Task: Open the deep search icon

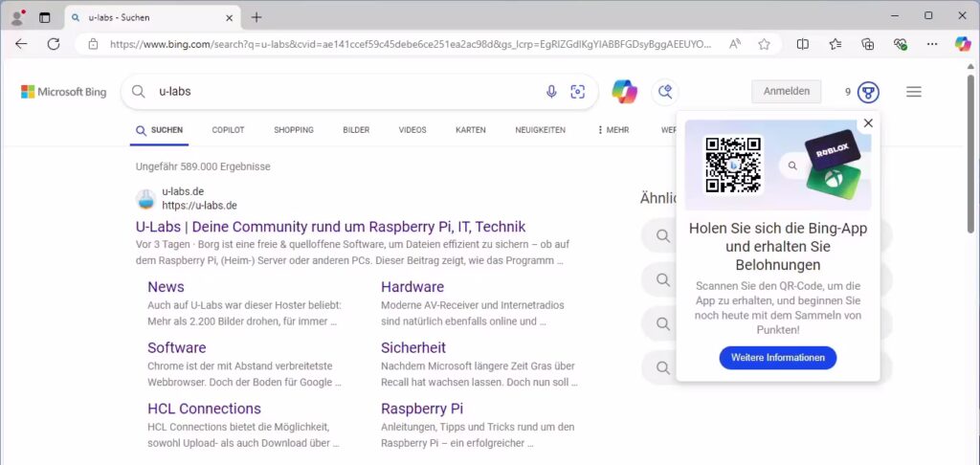Action: click(x=665, y=92)
